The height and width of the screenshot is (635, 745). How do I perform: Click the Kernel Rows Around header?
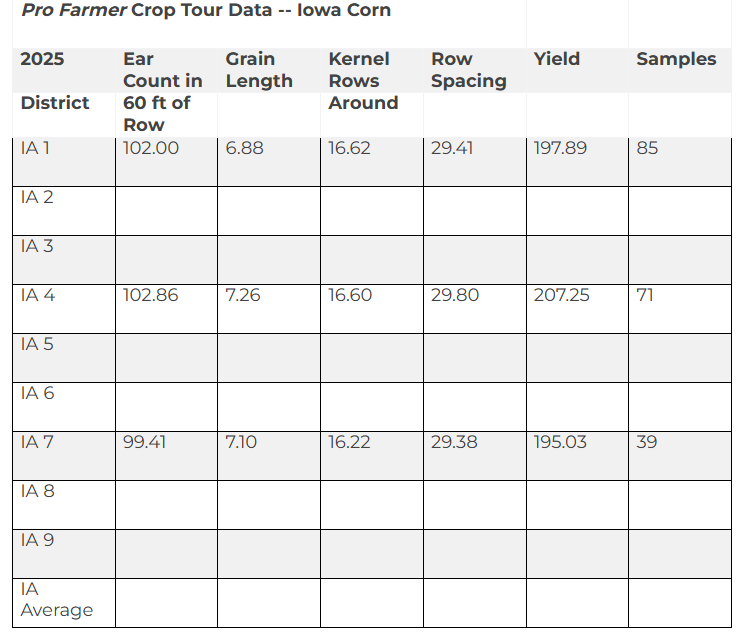point(363,81)
